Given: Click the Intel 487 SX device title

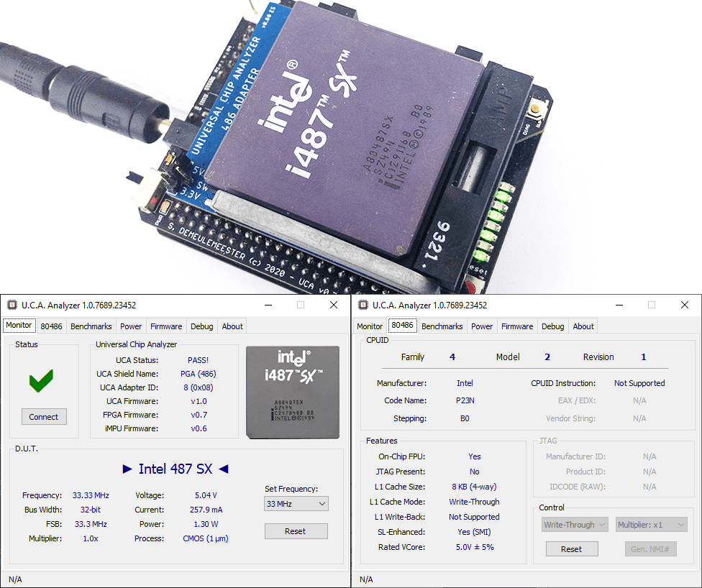Looking at the screenshot, I should click(x=175, y=469).
